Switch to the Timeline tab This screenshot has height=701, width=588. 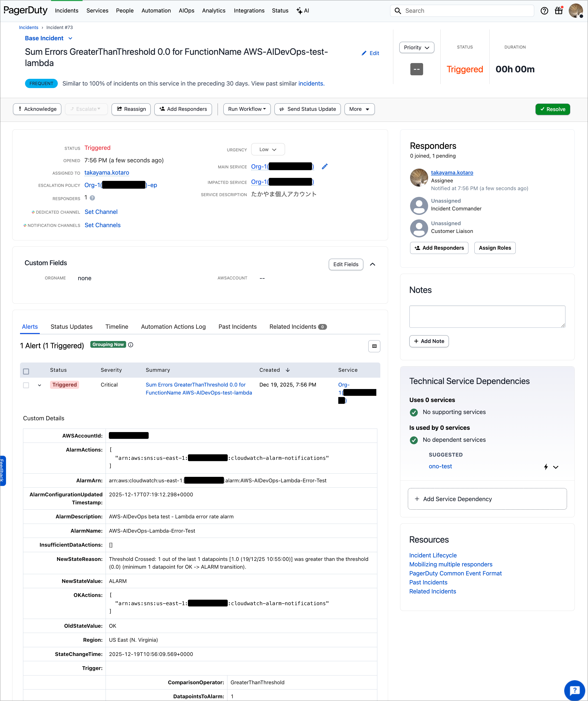tap(117, 327)
